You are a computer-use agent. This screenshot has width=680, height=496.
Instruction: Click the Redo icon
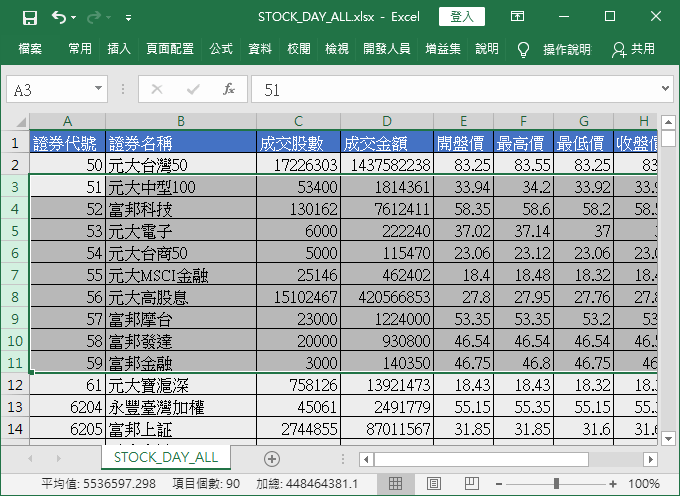pyautogui.click(x=94, y=17)
